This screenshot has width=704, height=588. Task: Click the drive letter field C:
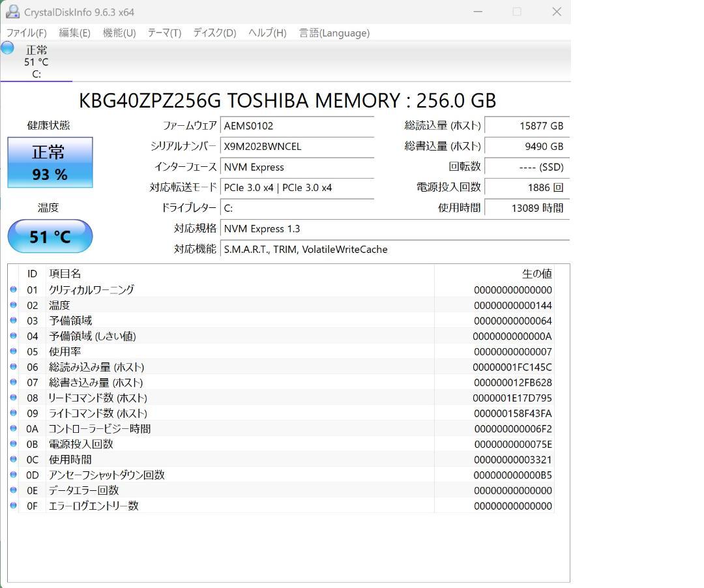pos(297,208)
